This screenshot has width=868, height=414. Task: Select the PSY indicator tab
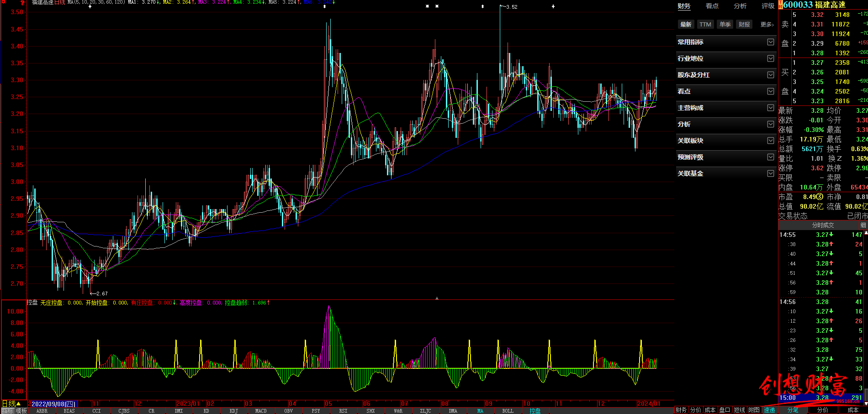point(316,411)
